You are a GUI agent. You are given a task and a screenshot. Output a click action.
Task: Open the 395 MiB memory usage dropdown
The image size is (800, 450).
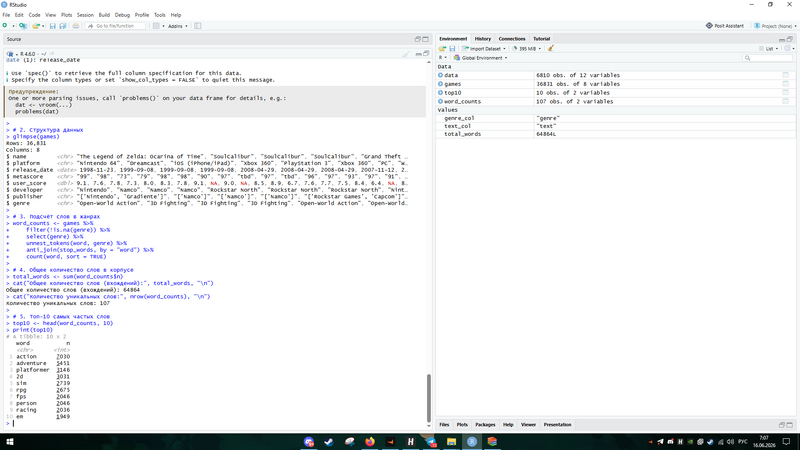pyautogui.click(x=527, y=48)
